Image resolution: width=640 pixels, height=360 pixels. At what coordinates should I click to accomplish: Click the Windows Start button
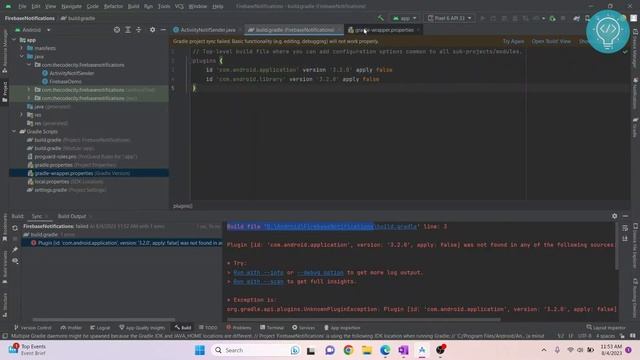tap(200, 350)
